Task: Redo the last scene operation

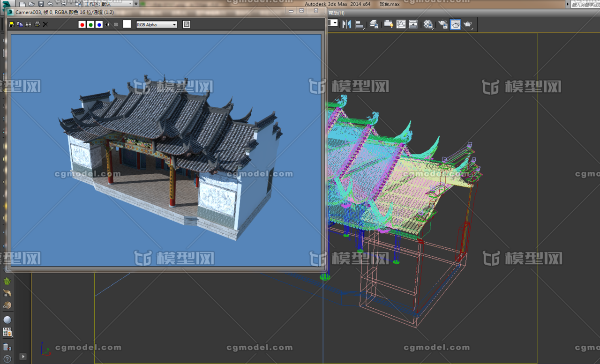Action: point(63,4)
